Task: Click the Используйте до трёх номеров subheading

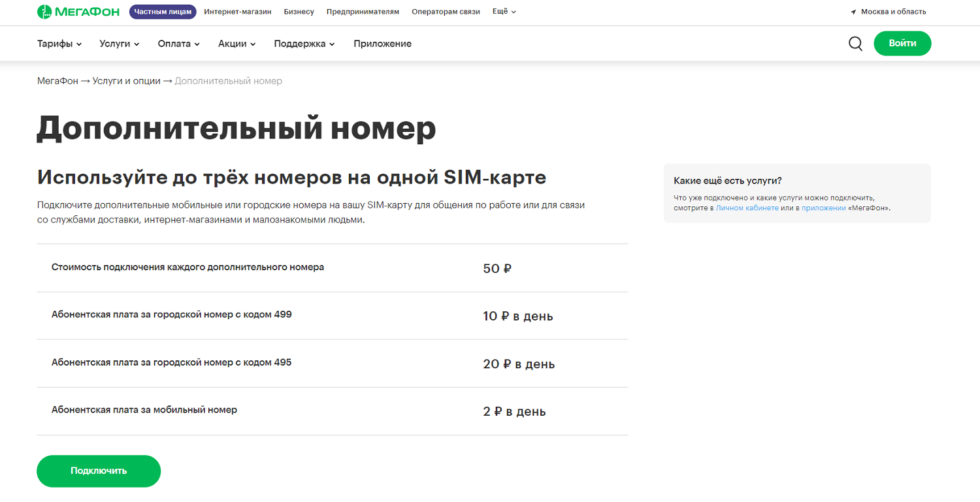Action: click(292, 177)
